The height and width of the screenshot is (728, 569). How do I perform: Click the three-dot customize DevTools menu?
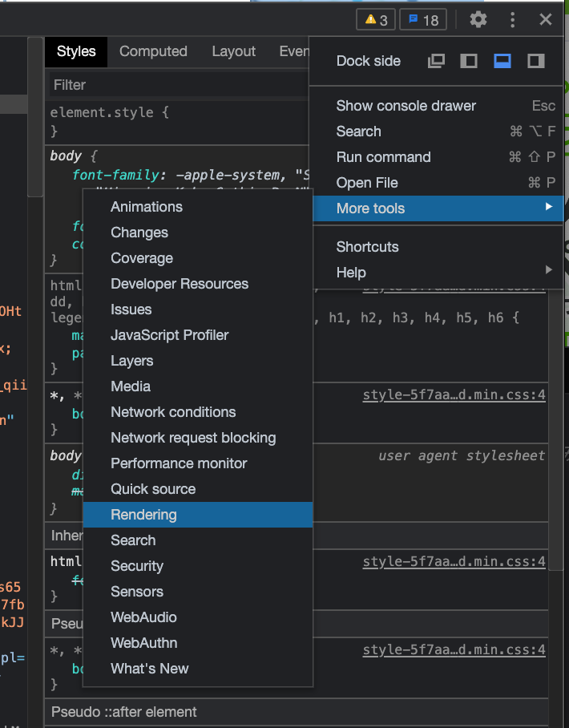coord(513,20)
